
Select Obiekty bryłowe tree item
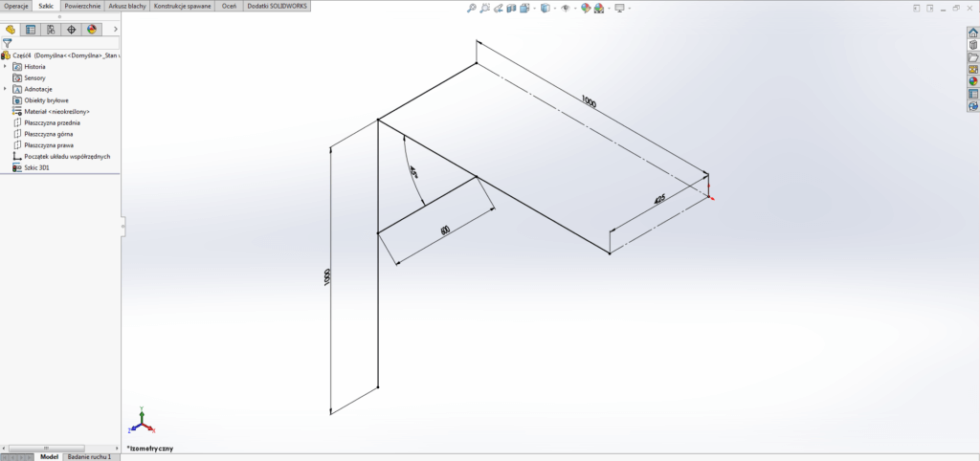40,99
